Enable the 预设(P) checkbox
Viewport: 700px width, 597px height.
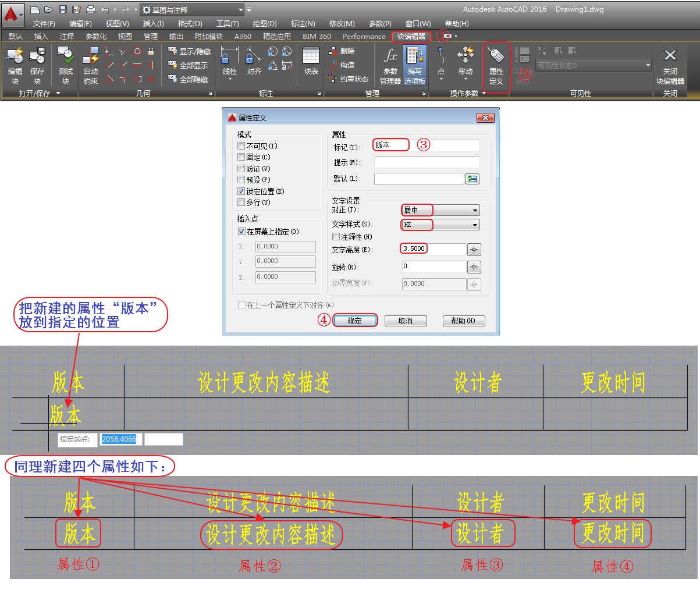(241, 180)
